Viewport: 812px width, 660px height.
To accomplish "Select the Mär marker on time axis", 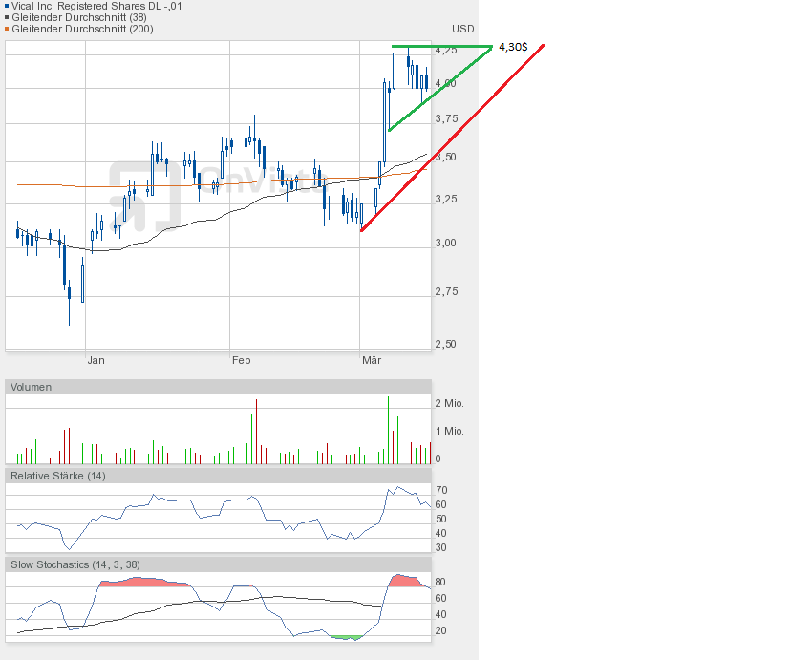I will pos(372,360).
